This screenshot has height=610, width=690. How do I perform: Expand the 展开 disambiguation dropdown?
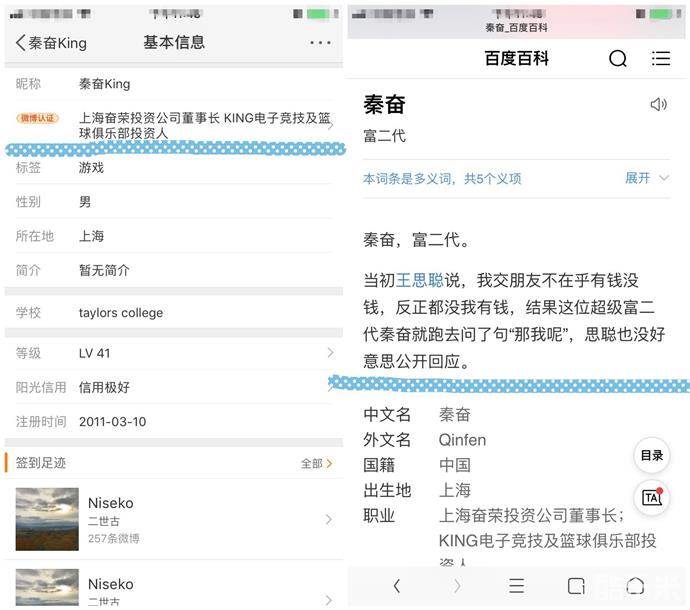(647, 178)
